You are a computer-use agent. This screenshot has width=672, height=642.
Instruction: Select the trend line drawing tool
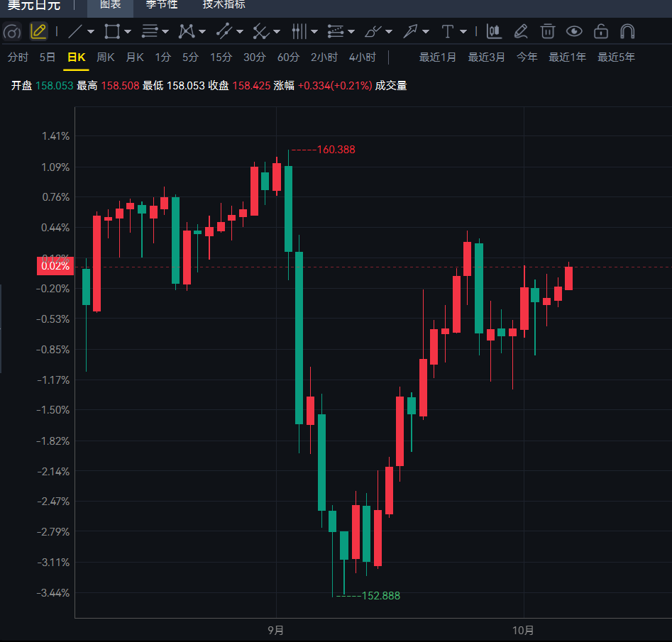click(x=75, y=32)
